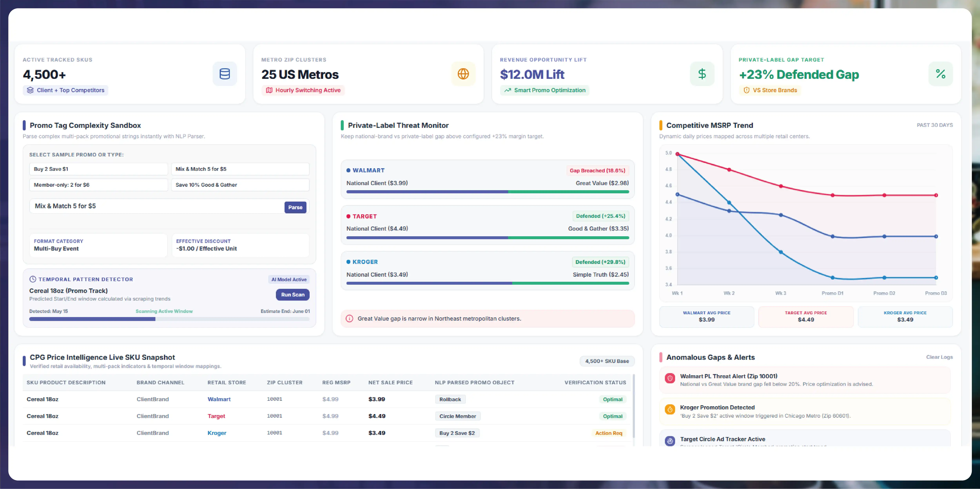Image resolution: width=980 pixels, height=489 pixels.
Task: Click the NLP Parsed Promo Object column header
Action: point(474,383)
